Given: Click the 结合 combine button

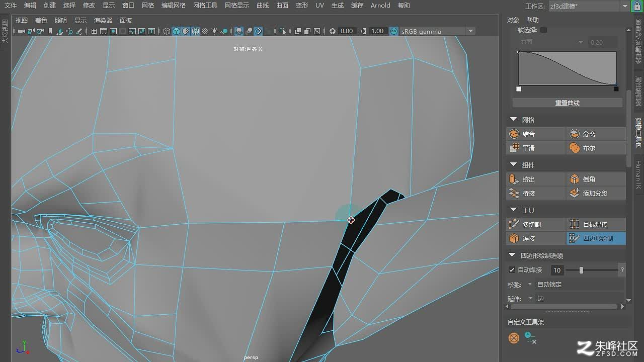Looking at the screenshot, I should click(536, 134).
